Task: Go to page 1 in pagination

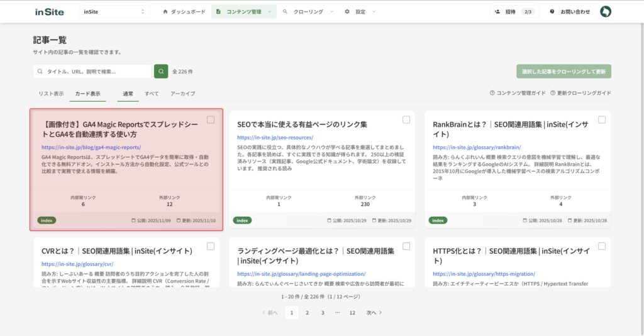Action: point(292,313)
